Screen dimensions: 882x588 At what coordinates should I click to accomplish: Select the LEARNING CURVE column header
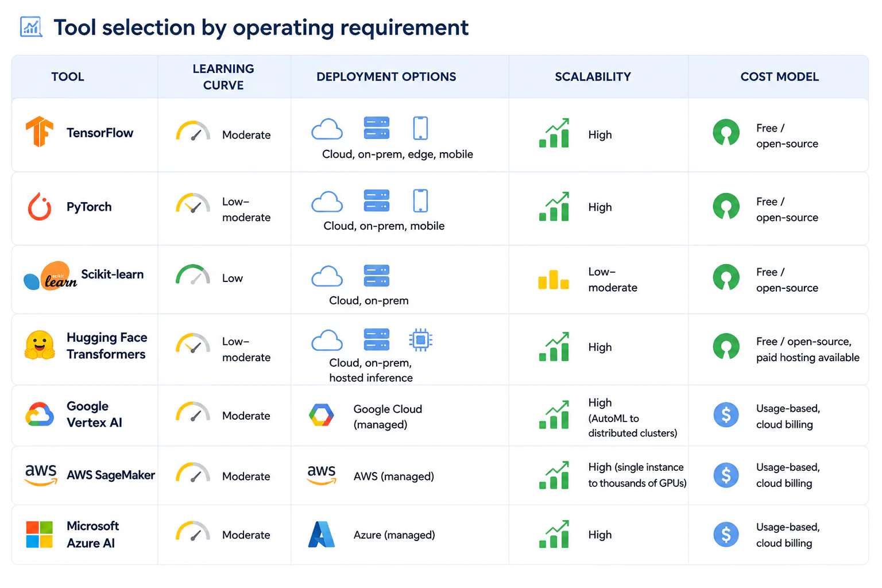click(223, 77)
